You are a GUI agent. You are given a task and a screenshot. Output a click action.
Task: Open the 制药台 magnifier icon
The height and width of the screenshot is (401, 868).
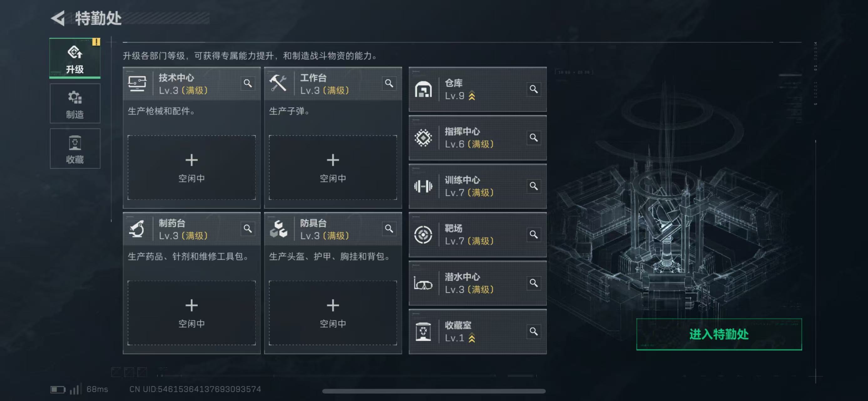coord(248,229)
